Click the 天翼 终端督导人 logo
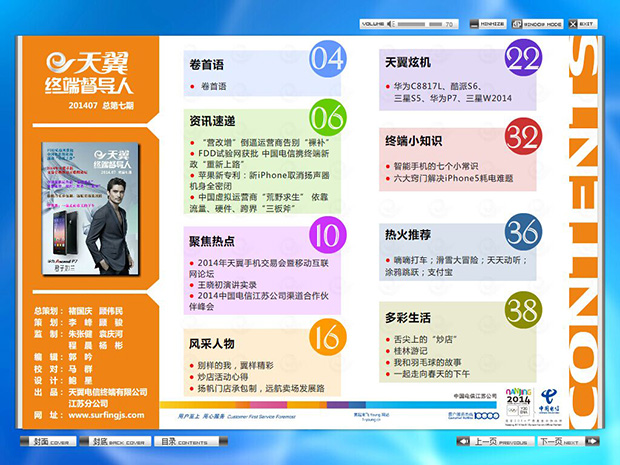This screenshot has width=620, height=465. tap(89, 73)
